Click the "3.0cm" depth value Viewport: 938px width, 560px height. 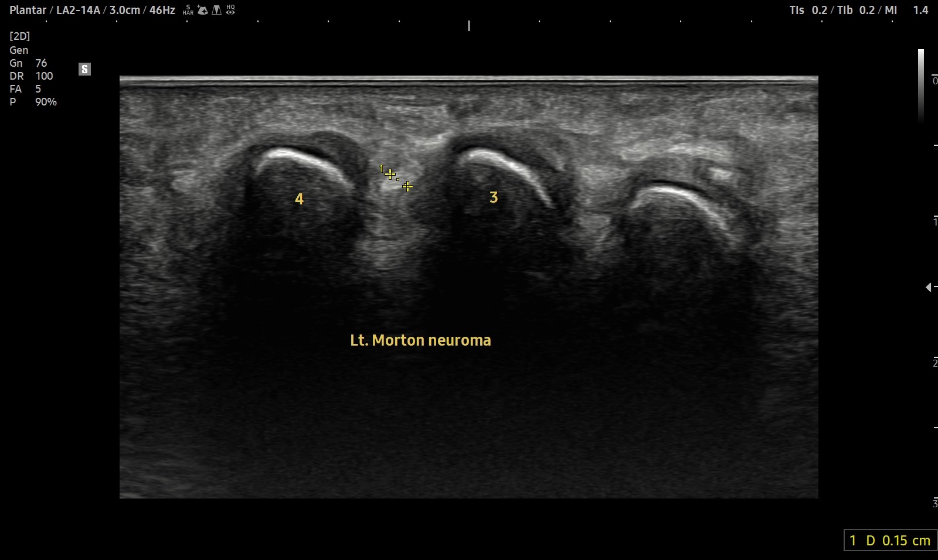coord(125,10)
